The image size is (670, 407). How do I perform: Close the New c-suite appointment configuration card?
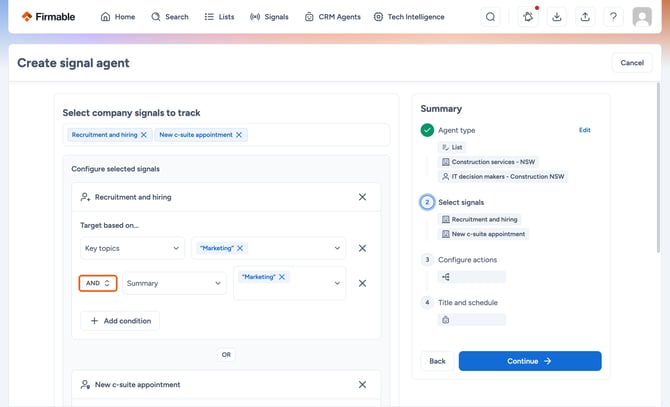click(x=362, y=384)
